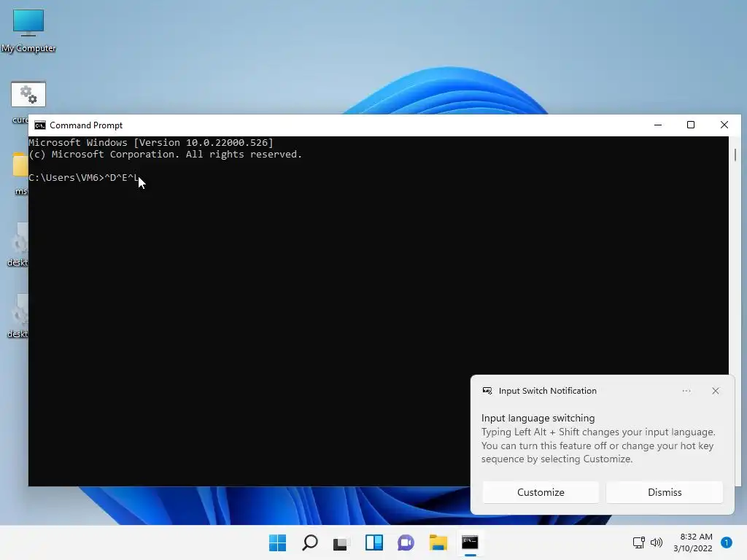The width and height of the screenshot is (747, 560).
Task: Click the Dismiss button
Action: point(665,492)
